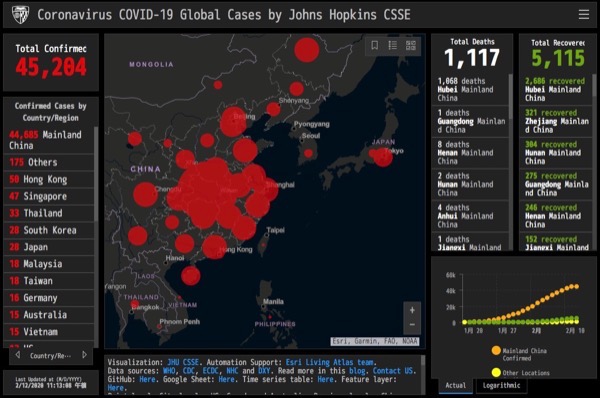Open the basemap gallery grid icon

411,46
